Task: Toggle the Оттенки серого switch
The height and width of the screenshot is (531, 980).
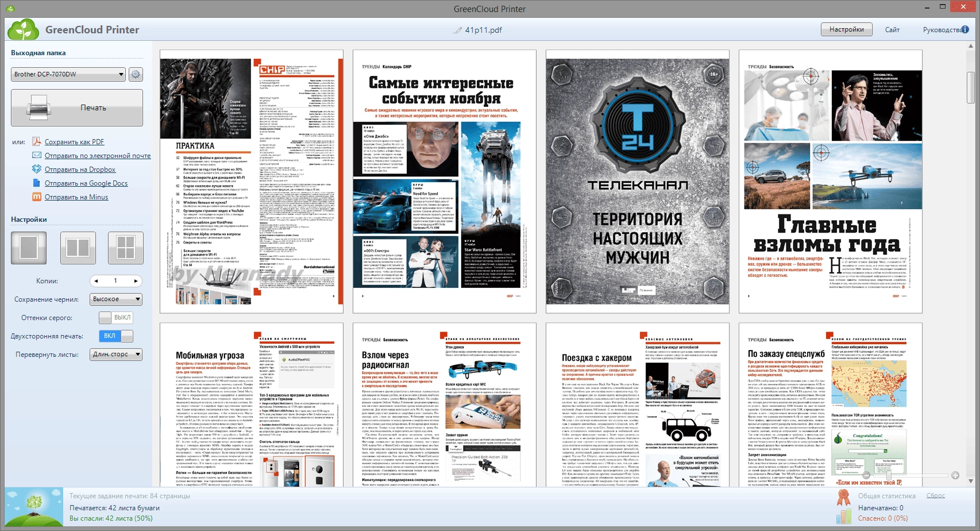Action: [x=116, y=318]
